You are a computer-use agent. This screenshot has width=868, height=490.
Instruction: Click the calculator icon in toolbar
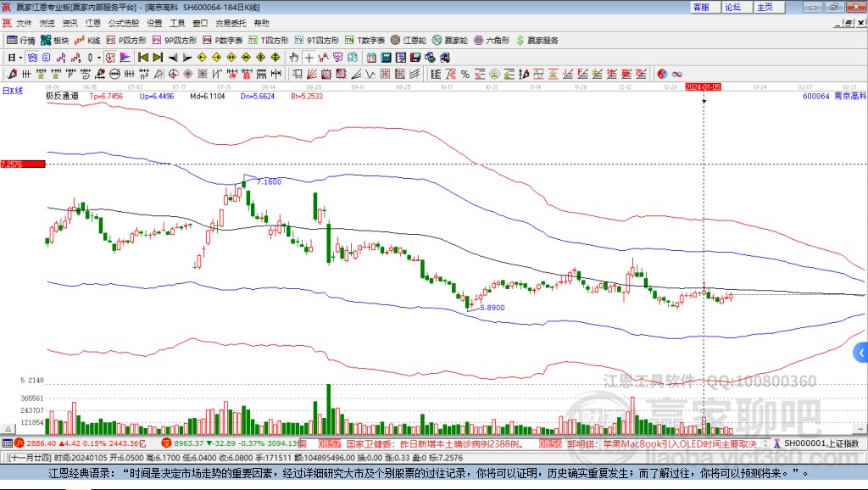click(386, 57)
